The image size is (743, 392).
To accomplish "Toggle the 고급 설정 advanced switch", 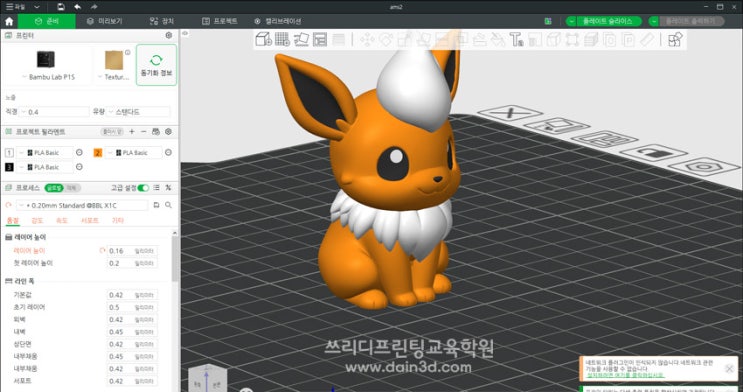I will 143,188.
